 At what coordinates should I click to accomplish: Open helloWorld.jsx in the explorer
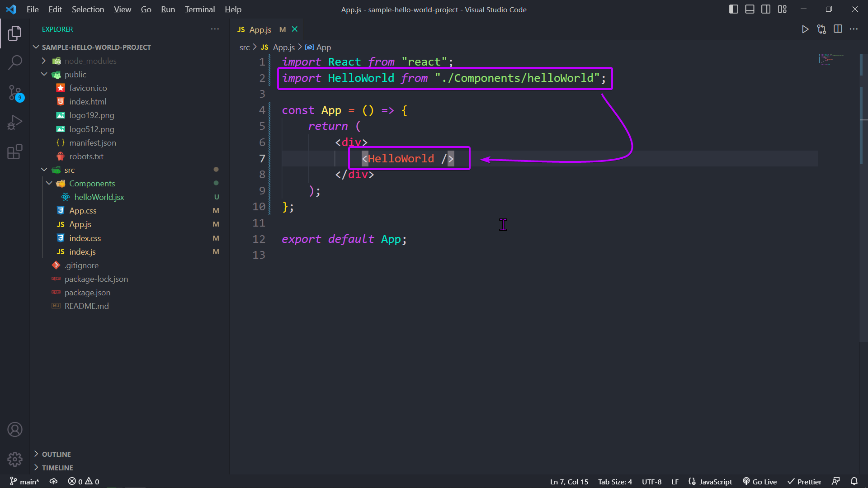(x=99, y=197)
